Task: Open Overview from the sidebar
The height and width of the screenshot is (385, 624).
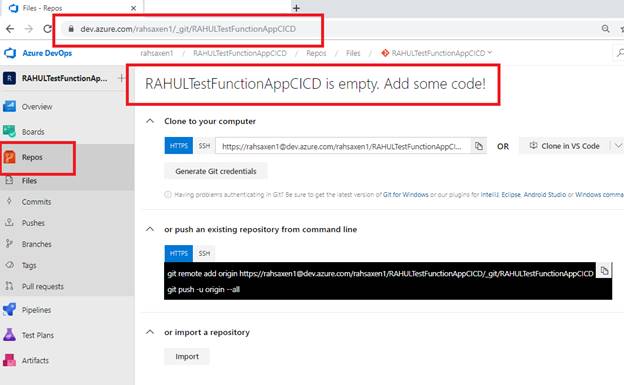Action: [37, 107]
